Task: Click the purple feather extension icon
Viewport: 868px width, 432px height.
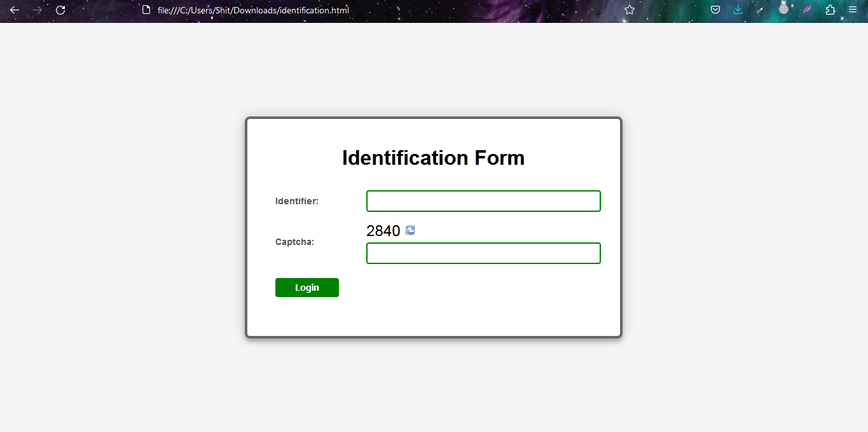Action: [807, 10]
